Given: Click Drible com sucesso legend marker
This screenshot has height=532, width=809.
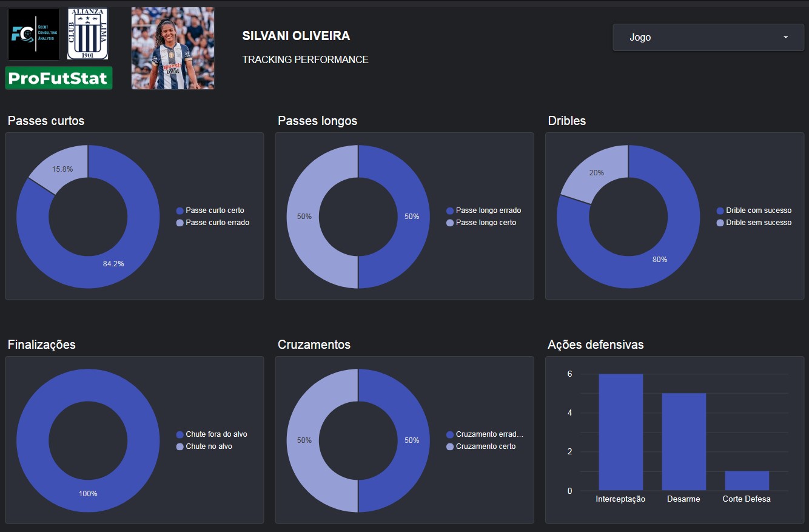Looking at the screenshot, I should pyautogui.click(x=720, y=210).
